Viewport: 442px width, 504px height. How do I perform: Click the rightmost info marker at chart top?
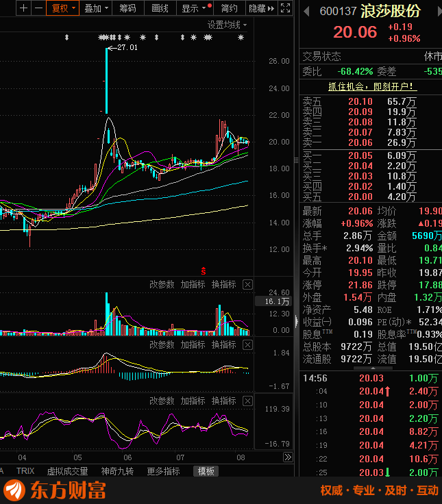(x=241, y=38)
